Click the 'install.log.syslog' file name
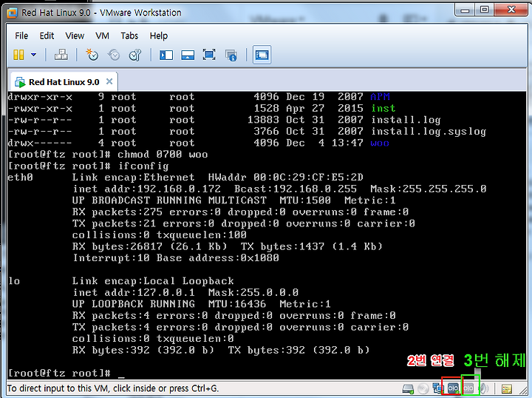 tap(429, 132)
